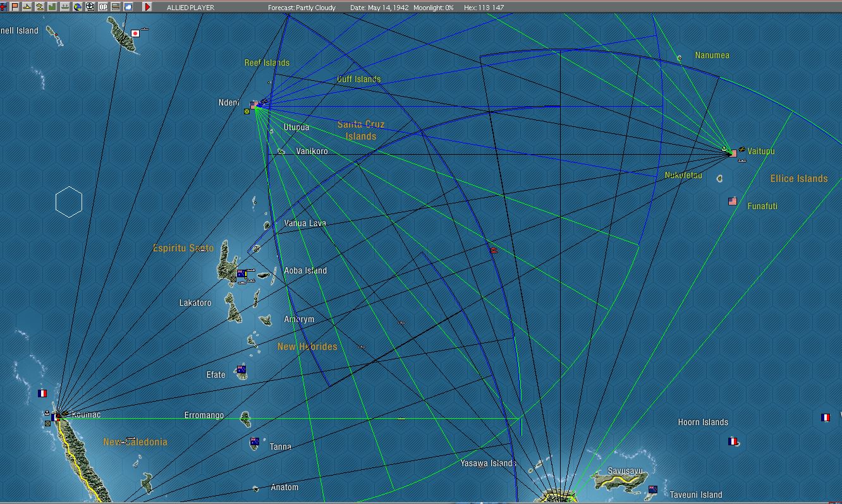Click the Nanumea island label
This screenshot has width=842, height=504.
(x=712, y=55)
